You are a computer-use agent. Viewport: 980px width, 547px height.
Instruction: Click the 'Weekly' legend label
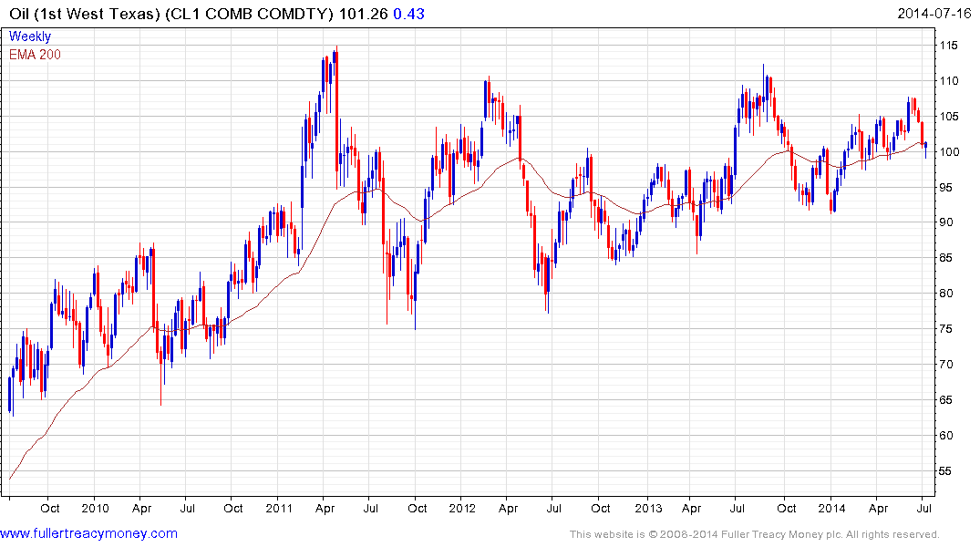30,36
